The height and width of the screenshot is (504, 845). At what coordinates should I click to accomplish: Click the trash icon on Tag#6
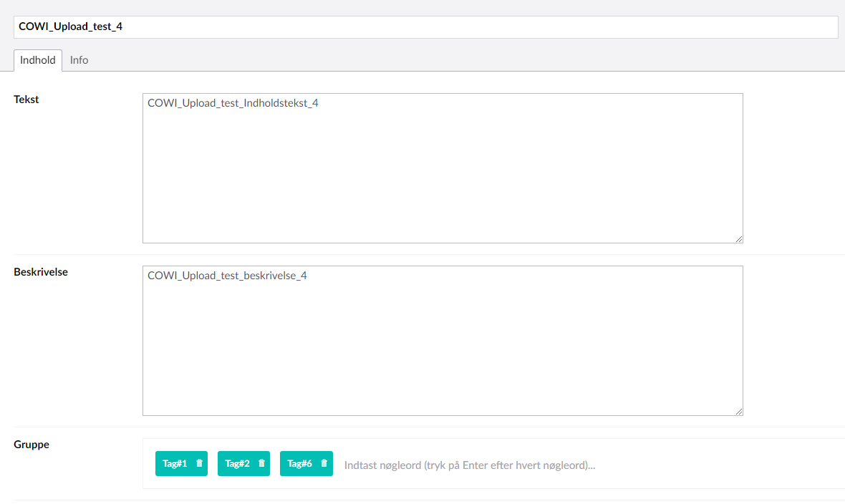click(324, 464)
